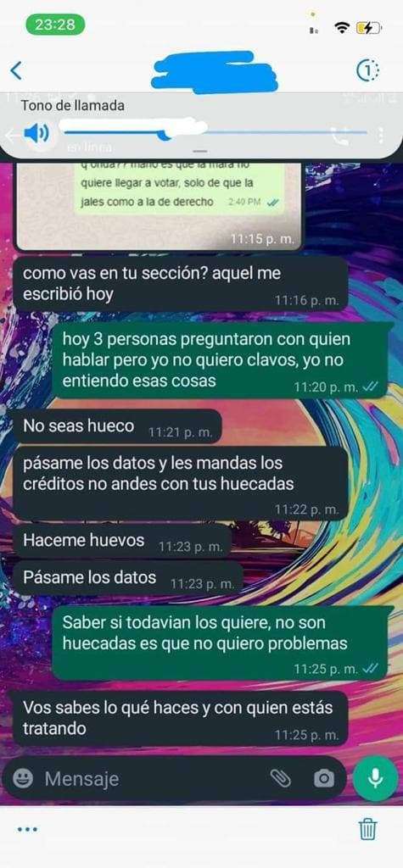Open the three-dot options at bottom left
The height and width of the screenshot is (868, 403).
click(x=27, y=829)
